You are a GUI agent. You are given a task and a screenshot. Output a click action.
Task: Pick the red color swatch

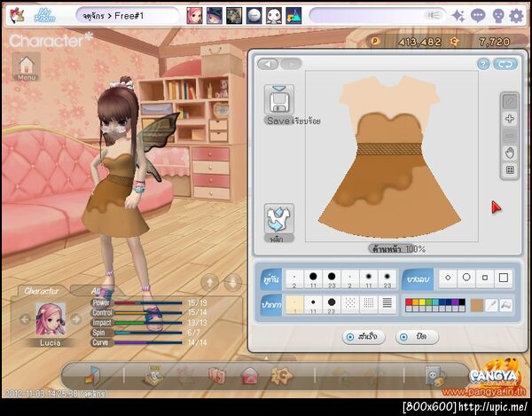409,302
